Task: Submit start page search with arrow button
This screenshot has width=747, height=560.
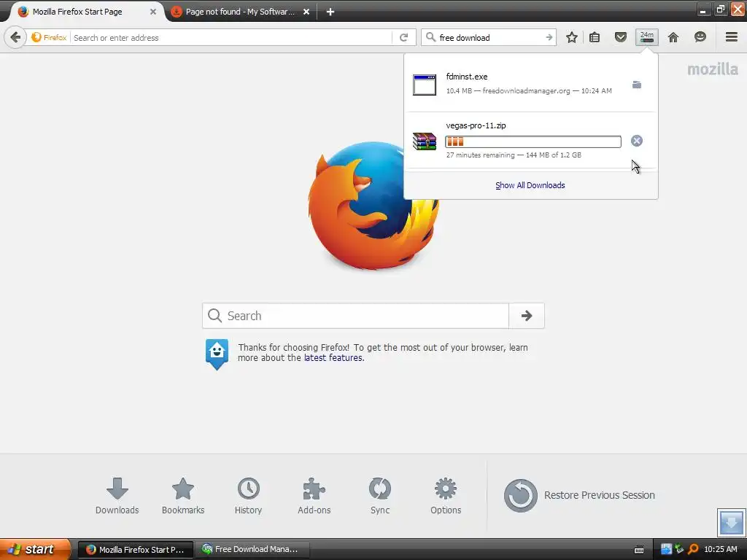Action: 527,316
